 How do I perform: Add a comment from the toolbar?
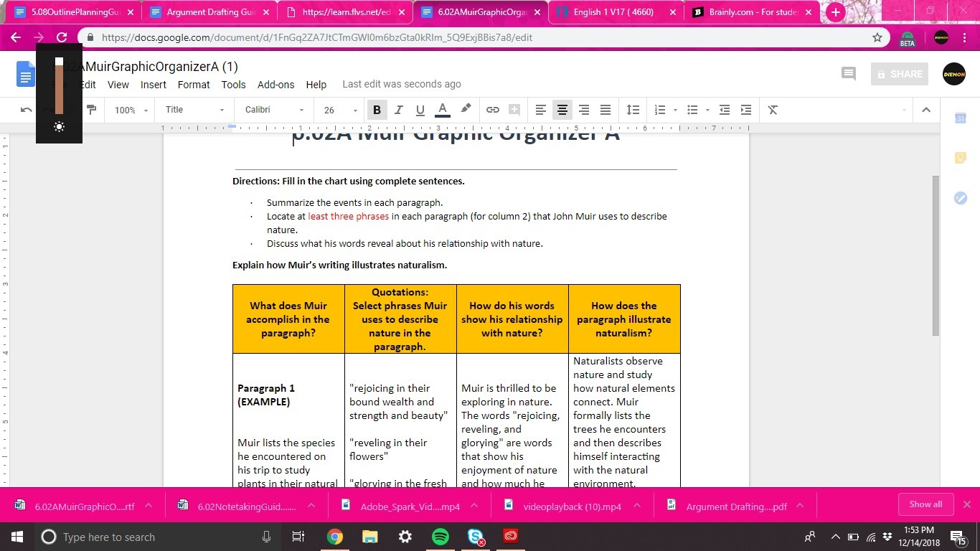point(514,110)
